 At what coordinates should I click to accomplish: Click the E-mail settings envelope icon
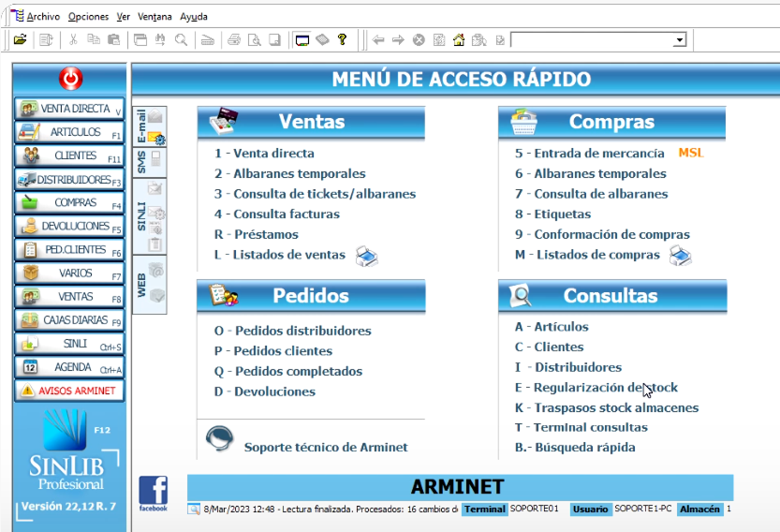point(155,139)
